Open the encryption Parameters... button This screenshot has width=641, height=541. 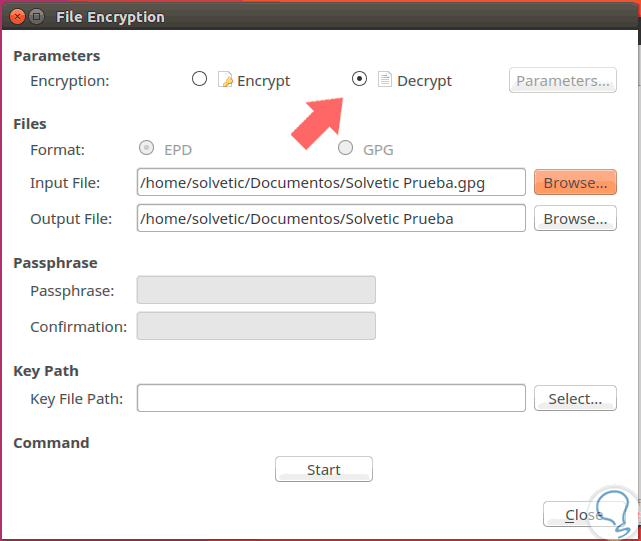tap(562, 81)
